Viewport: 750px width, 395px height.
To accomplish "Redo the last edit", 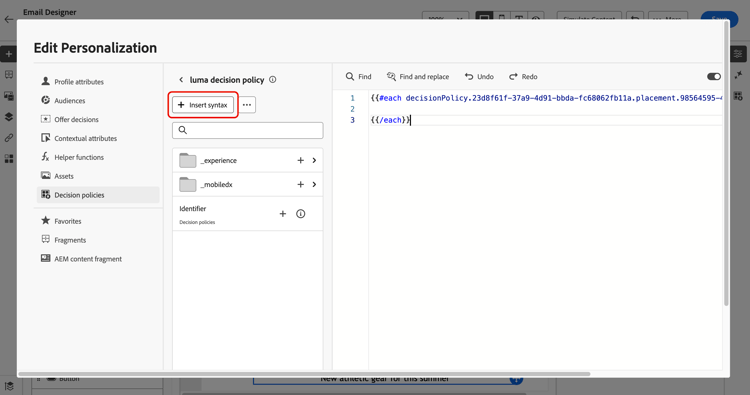I will [523, 77].
